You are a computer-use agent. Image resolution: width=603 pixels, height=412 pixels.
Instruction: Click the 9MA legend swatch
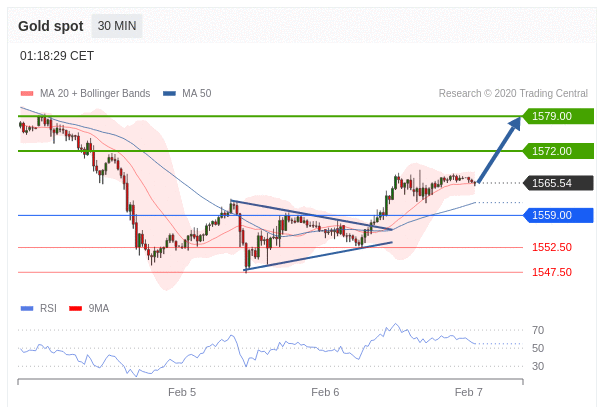point(75,309)
